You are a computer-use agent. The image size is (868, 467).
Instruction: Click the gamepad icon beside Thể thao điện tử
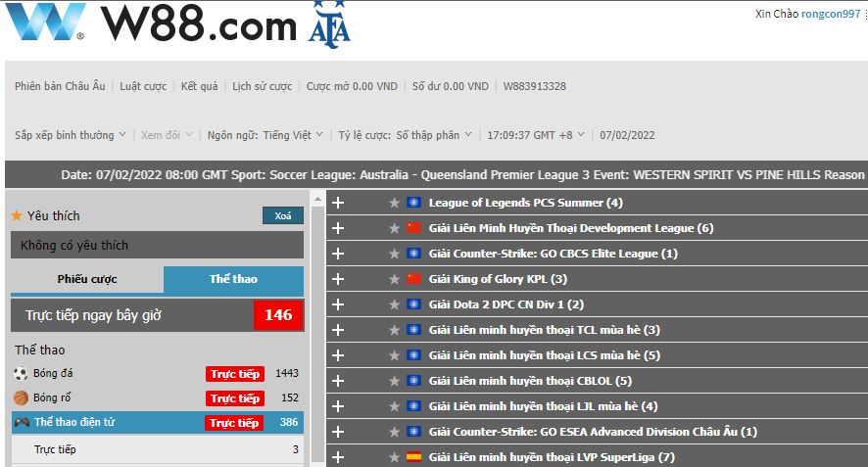(x=22, y=422)
